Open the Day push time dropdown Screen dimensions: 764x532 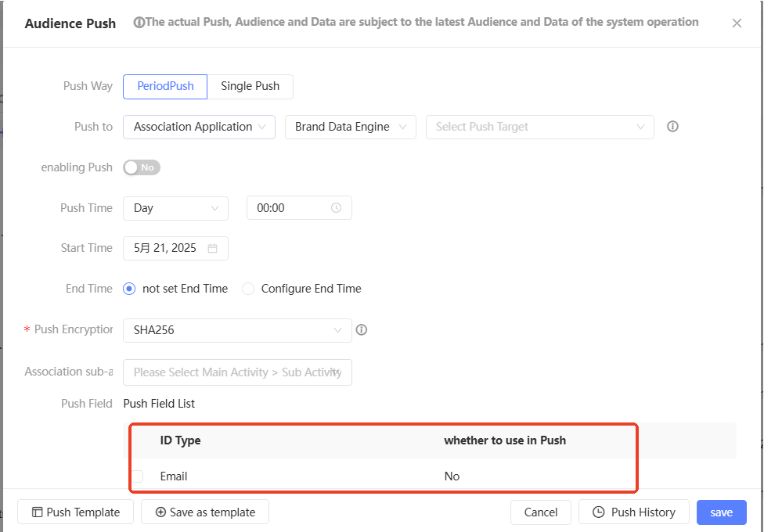click(x=175, y=208)
